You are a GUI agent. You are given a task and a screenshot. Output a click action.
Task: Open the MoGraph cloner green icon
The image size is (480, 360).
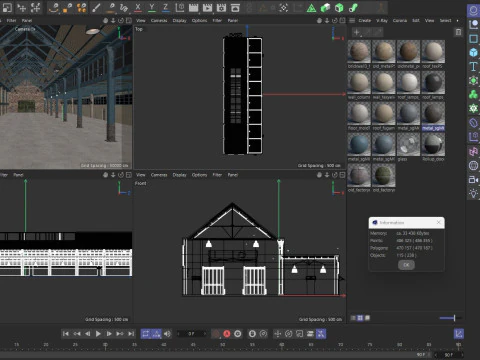(473, 95)
